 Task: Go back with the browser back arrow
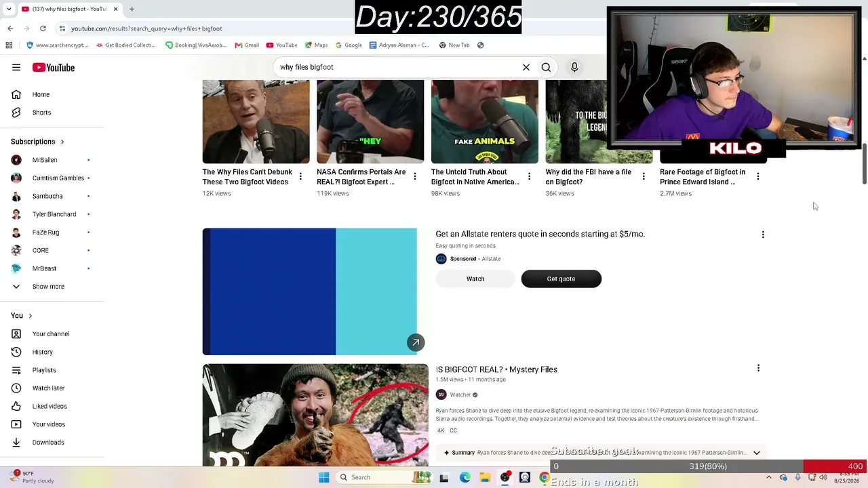tap(10, 28)
